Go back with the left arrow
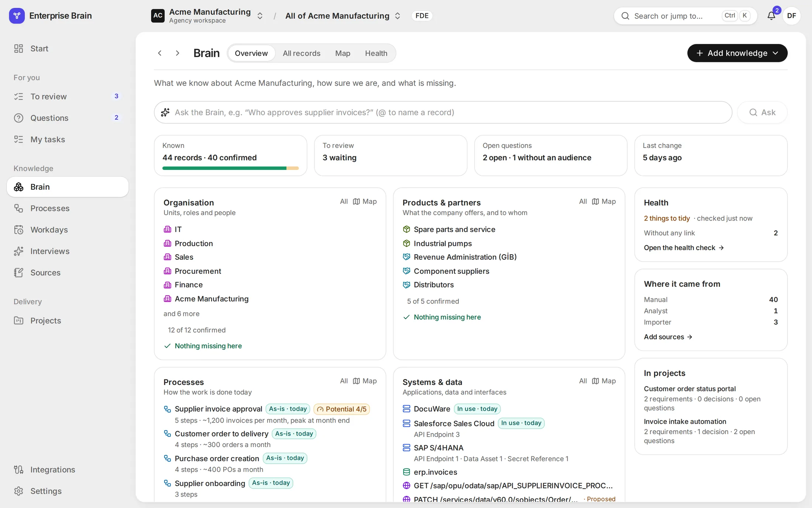The height and width of the screenshot is (508, 812). pyautogui.click(x=160, y=53)
